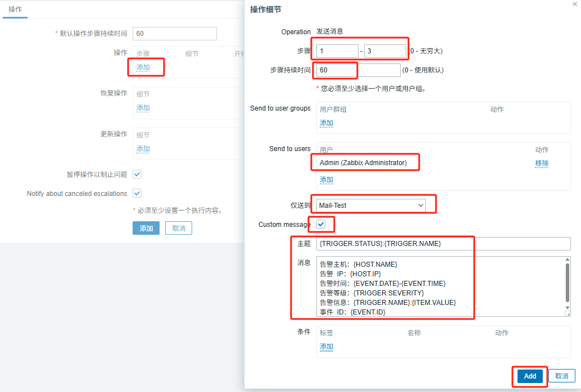Image resolution: width=581 pixels, height=392 pixels.
Task: Select the 主题 subject field with trigger macros
Action: [x=438, y=243]
